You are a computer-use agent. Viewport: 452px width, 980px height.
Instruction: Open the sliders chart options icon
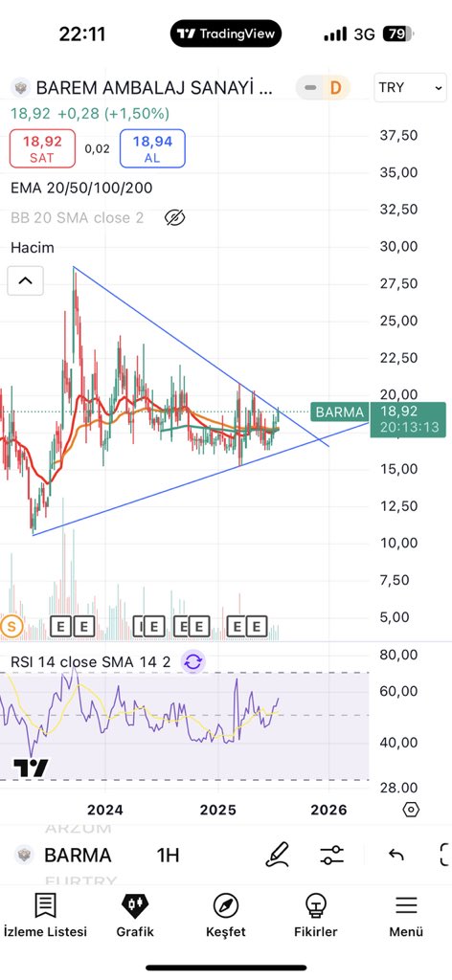click(331, 855)
